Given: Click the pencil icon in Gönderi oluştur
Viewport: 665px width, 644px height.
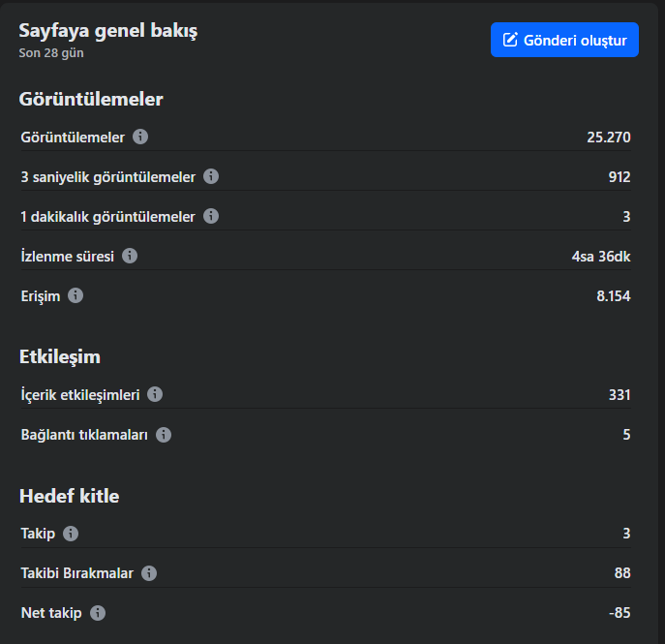Looking at the screenshot, I should click(510, 40).
